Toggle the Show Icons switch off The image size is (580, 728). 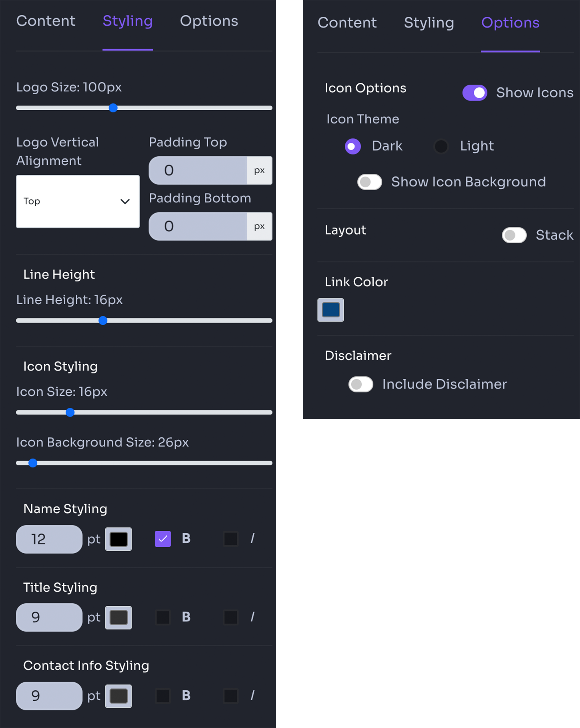(x=475, y=93)
